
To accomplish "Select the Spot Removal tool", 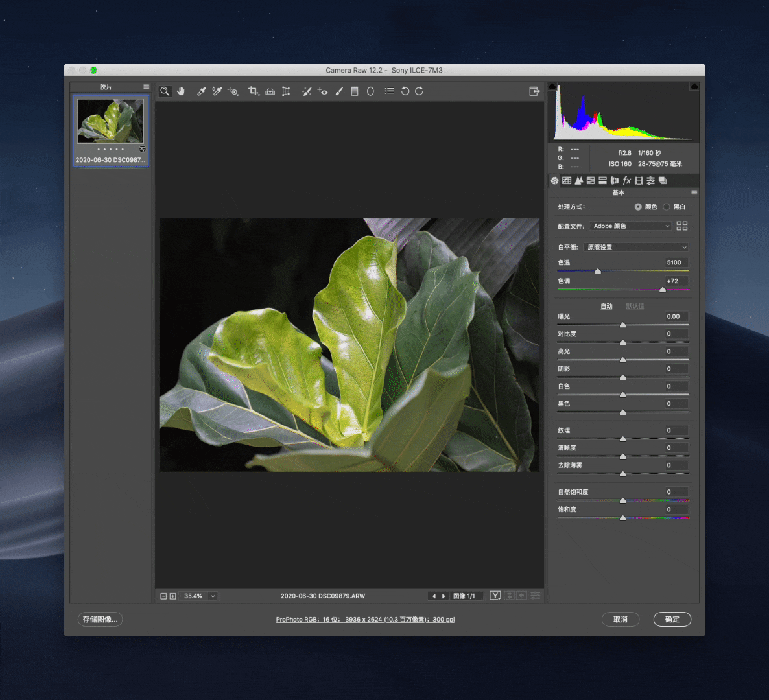I will pos(307,91).
